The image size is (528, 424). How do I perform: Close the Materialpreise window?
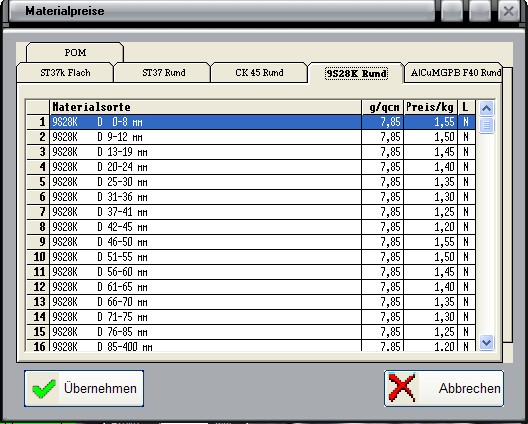click(508, 11)
